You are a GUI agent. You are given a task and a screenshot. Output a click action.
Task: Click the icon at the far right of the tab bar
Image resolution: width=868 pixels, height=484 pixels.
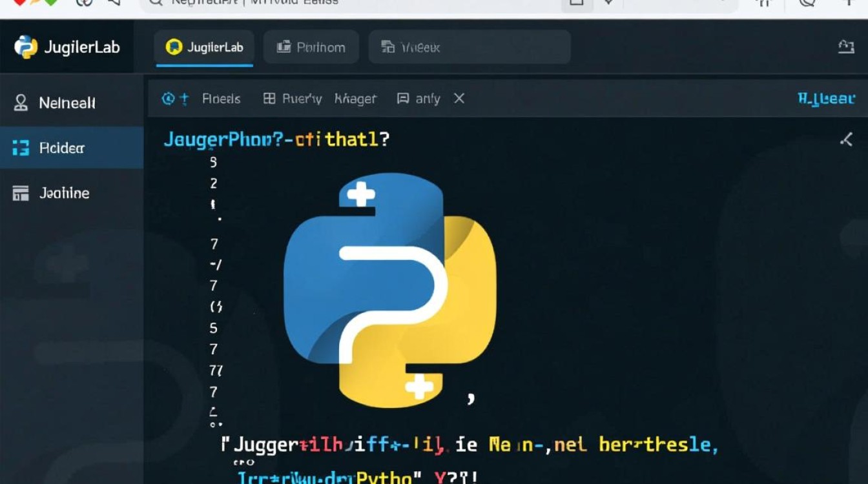point(846,46)
